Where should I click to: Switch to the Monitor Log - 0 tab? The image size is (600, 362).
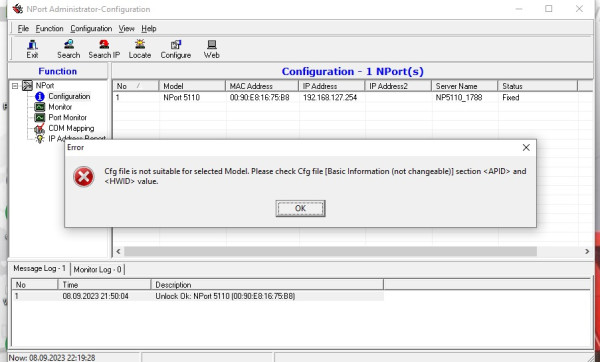pyautogui.click(x=98, y=269)
